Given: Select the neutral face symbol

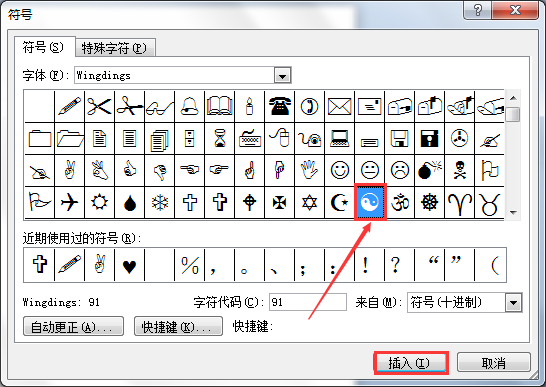Looking at the screenshot, I should (369, 170).
